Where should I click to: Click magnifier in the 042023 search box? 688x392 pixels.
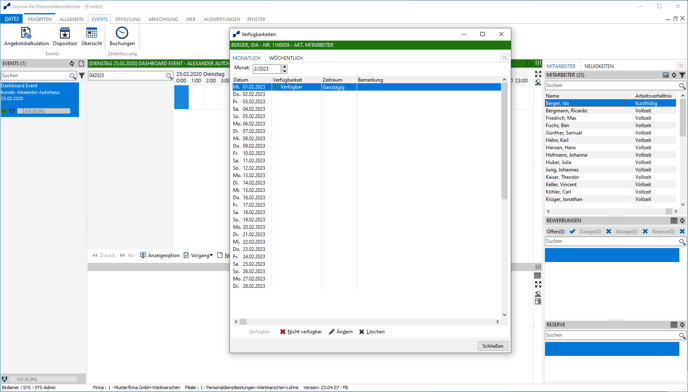click(169, 76)
